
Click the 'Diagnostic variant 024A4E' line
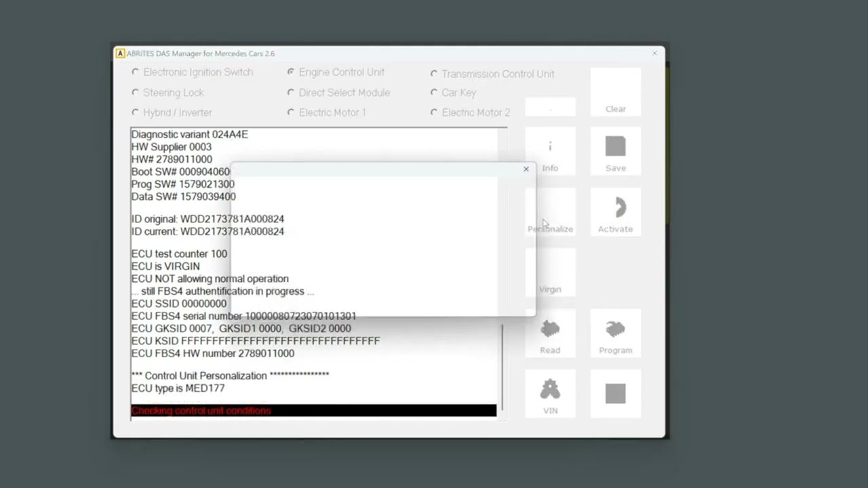click(189, 134)
